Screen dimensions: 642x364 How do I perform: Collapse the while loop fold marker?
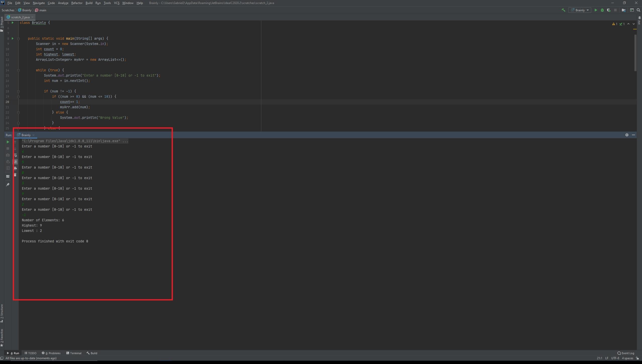(18, 70)
